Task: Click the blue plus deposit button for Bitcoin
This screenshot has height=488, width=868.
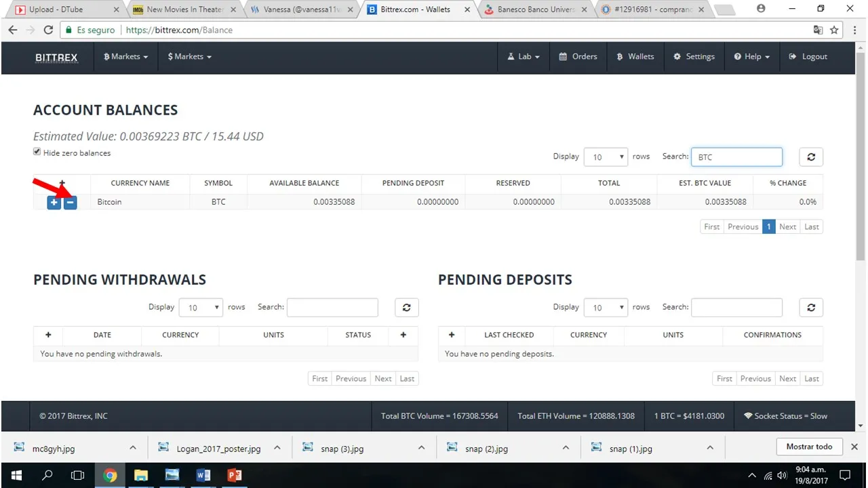Action: (54, 202)
